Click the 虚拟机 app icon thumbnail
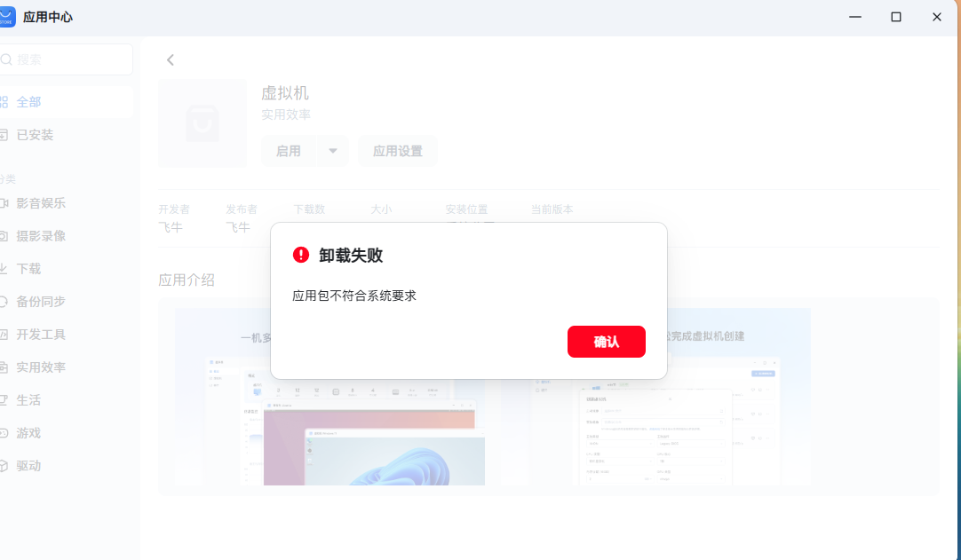 click(203, 123)
